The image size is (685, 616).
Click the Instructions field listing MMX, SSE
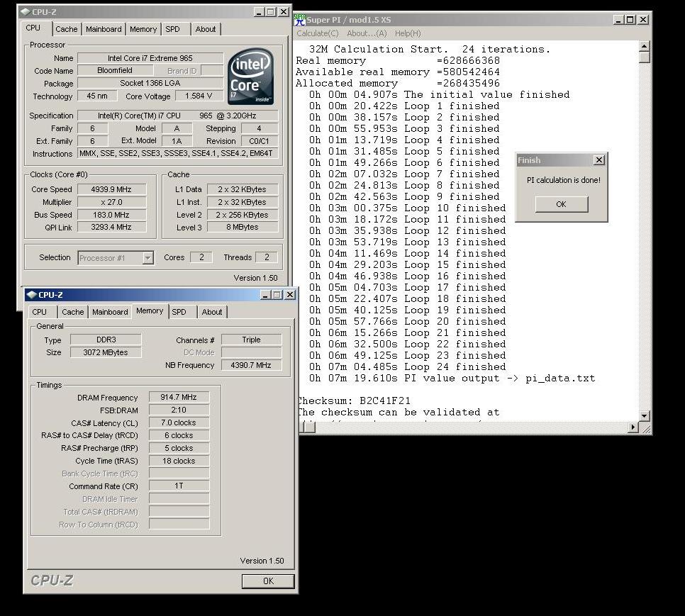(x=177, y=153)
